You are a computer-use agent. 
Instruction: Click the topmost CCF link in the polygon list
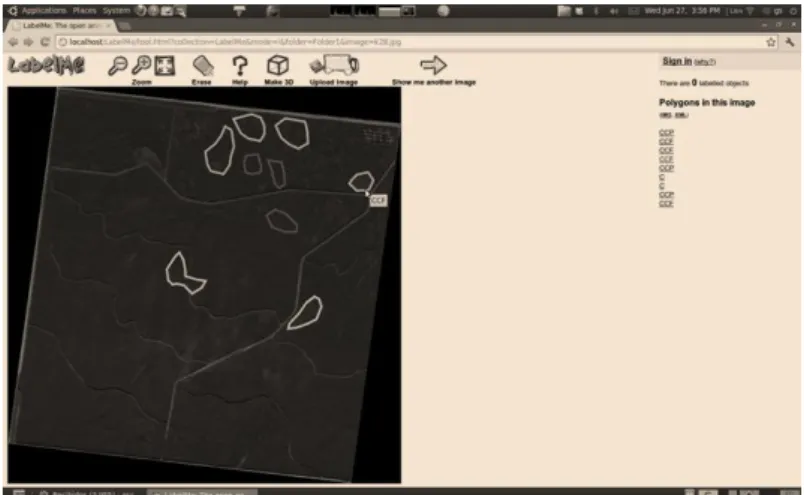[x=666, y=133]
